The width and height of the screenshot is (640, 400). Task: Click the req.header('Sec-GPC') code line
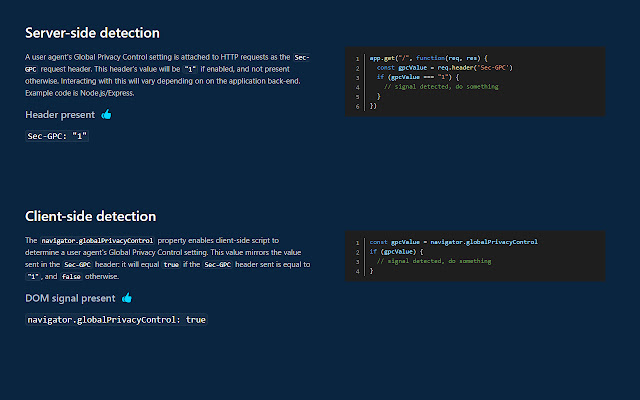pos(445,68)
